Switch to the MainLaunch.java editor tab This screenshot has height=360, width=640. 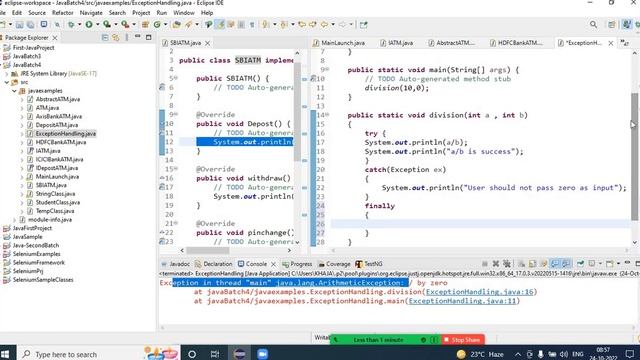coord(339,43)
